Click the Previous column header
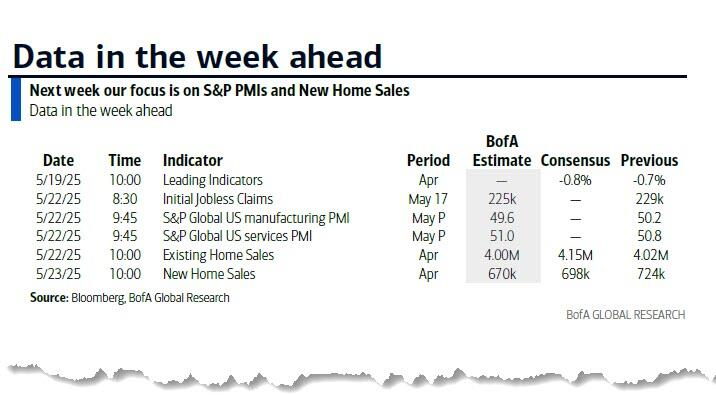 (649, 160)
